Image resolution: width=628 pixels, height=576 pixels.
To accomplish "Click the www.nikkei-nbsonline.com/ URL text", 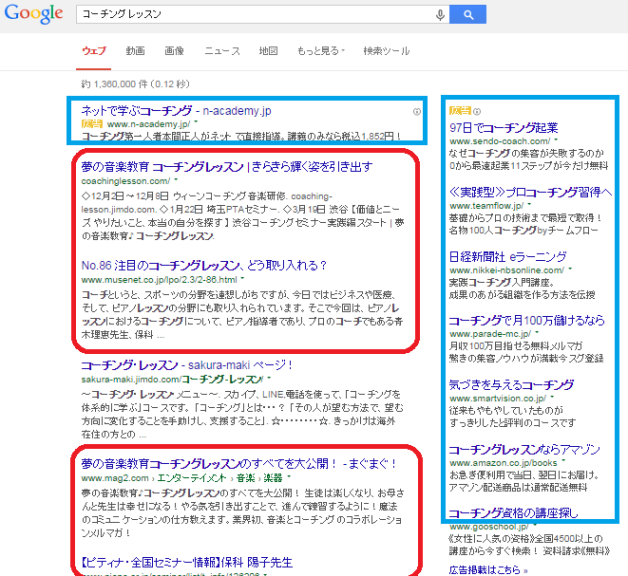I will (507, 270).
